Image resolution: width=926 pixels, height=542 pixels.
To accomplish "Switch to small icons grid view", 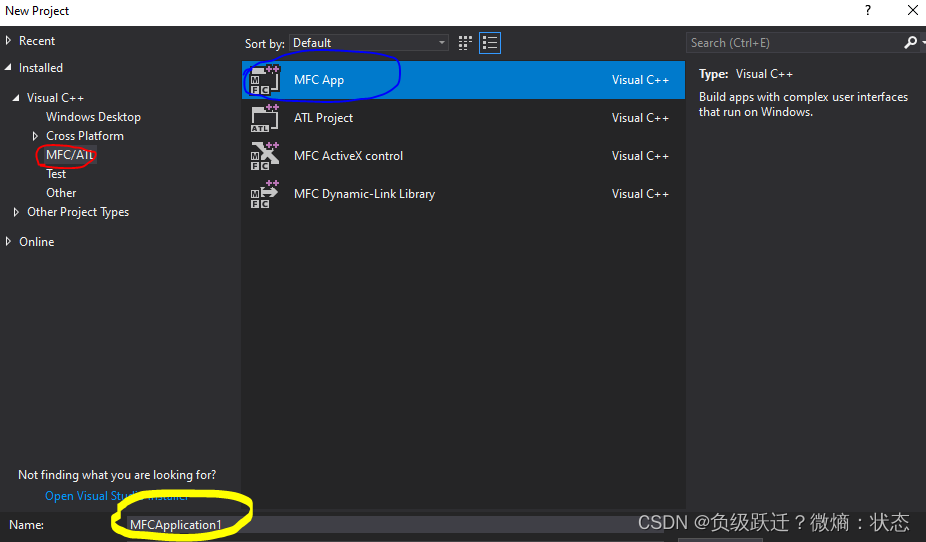I will point(465,43).
